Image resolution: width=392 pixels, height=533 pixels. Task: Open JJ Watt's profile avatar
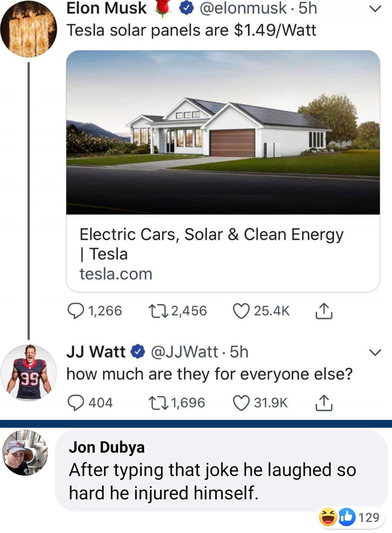(x=29, y=372)
